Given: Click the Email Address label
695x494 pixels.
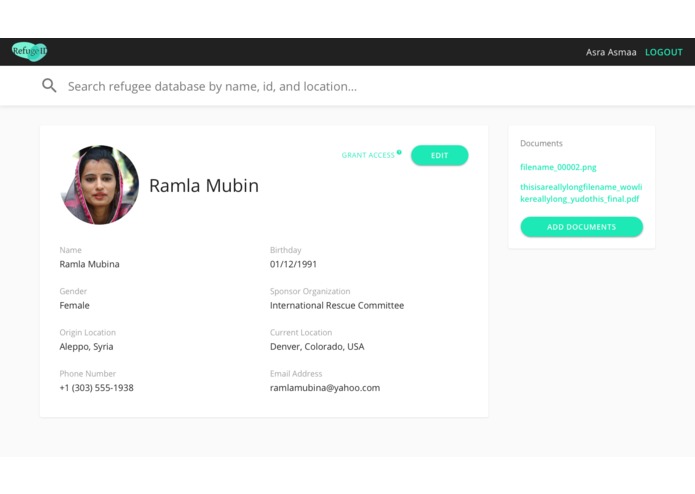Looking at the screenshot, I should (296, 373).
